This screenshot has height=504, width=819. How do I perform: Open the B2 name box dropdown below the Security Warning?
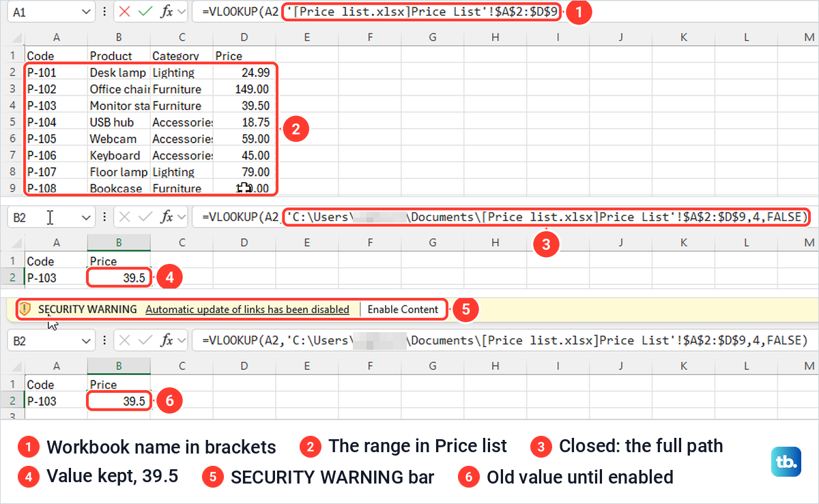[86, 340]
